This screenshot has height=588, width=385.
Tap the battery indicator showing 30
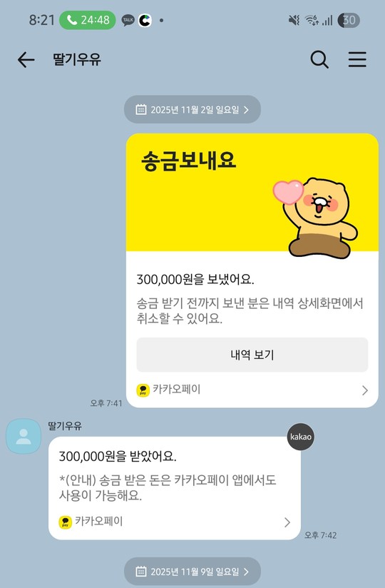[349, 20]
